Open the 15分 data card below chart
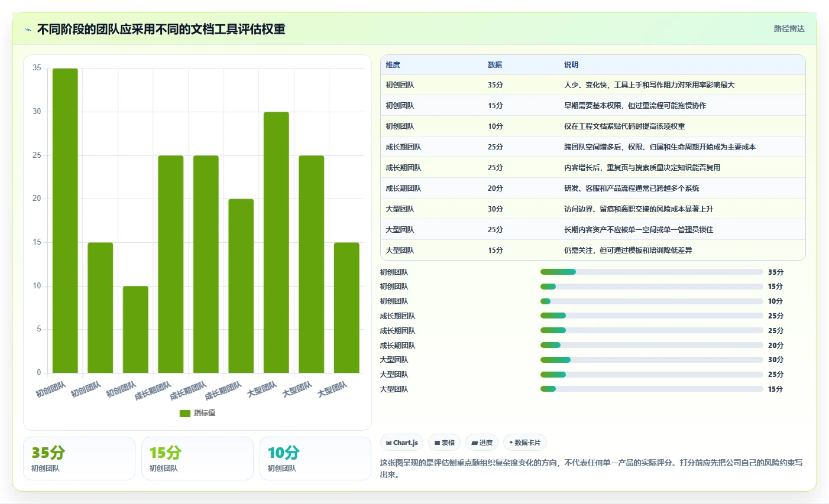This screenshot has height=504, width=829. pyautogui.click(x=197, y=459)
